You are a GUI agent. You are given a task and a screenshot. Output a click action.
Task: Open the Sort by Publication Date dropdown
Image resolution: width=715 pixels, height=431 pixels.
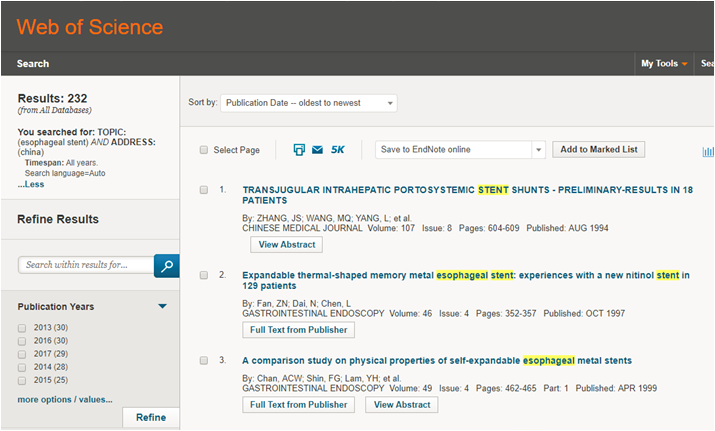[x=308, y=102]
